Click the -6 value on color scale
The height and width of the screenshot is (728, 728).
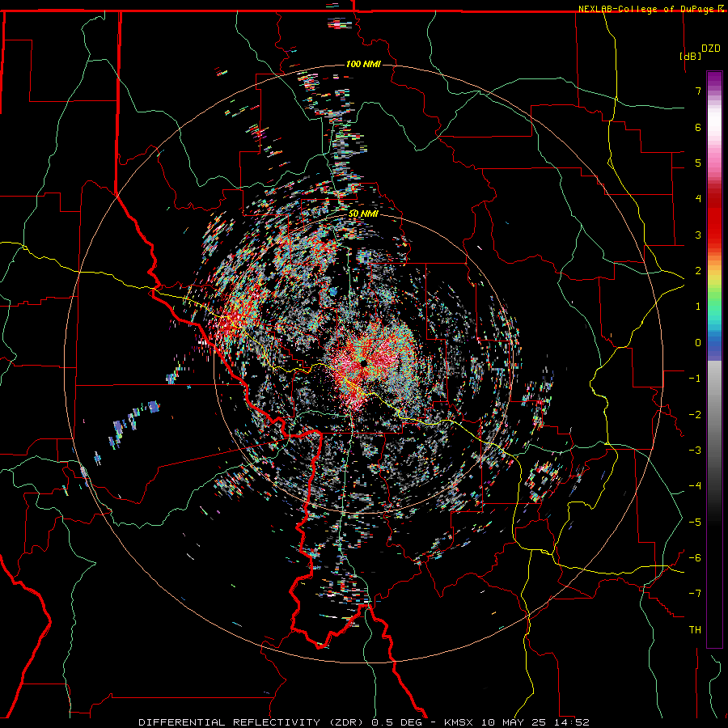pos(695,558)
